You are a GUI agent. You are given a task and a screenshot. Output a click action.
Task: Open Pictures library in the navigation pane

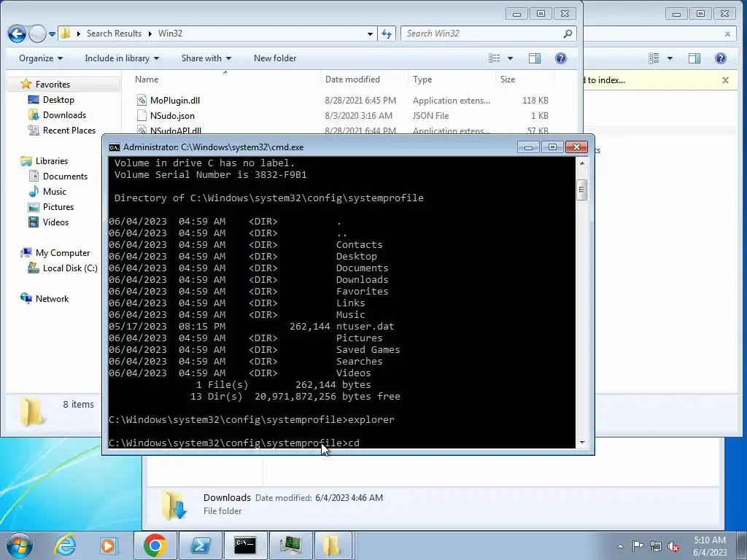(x=58, y=206)
